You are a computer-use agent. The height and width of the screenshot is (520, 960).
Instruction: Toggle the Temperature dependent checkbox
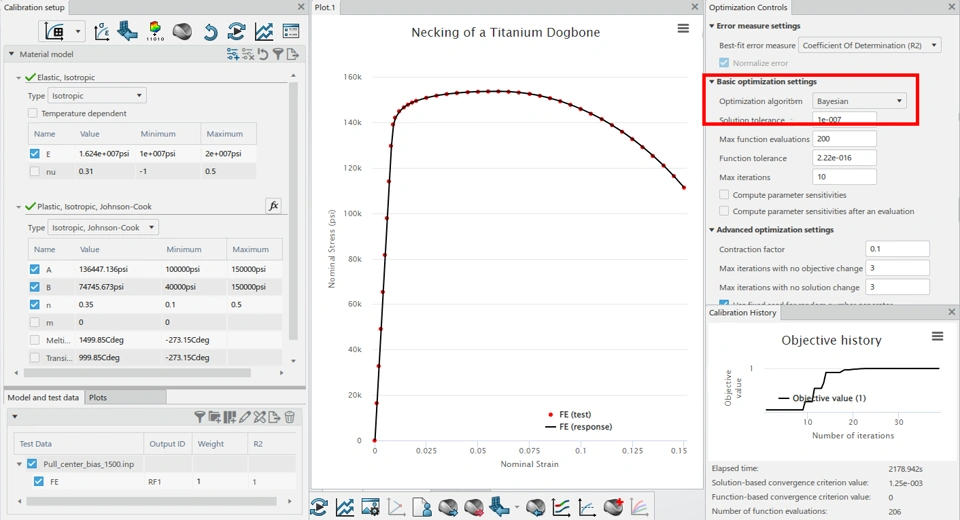33,113
